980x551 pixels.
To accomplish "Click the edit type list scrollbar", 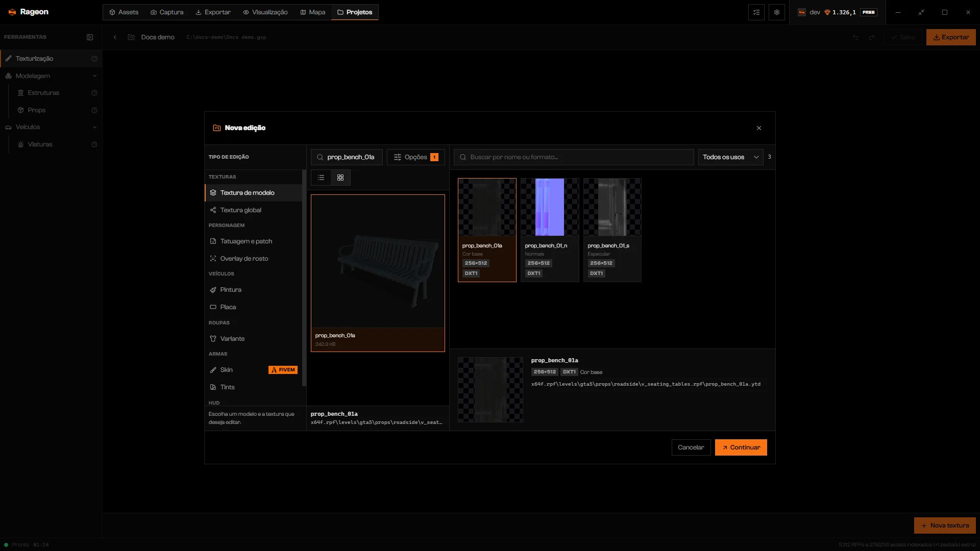I will click(x=304, y=278).
